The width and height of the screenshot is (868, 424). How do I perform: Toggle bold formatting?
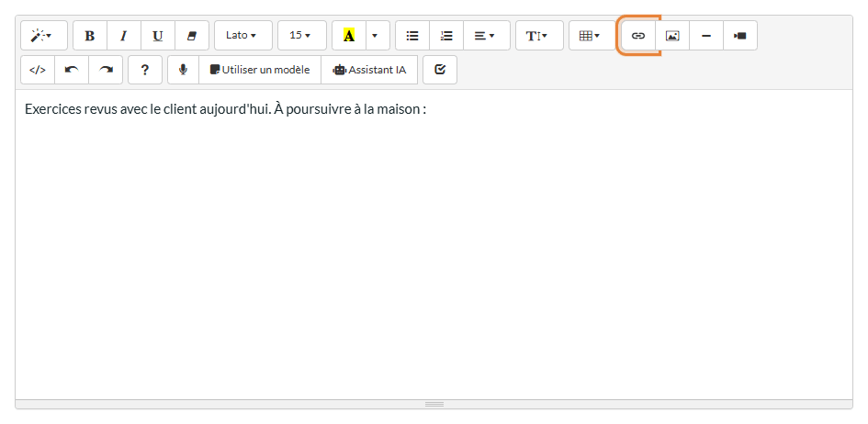click(90, 36)
